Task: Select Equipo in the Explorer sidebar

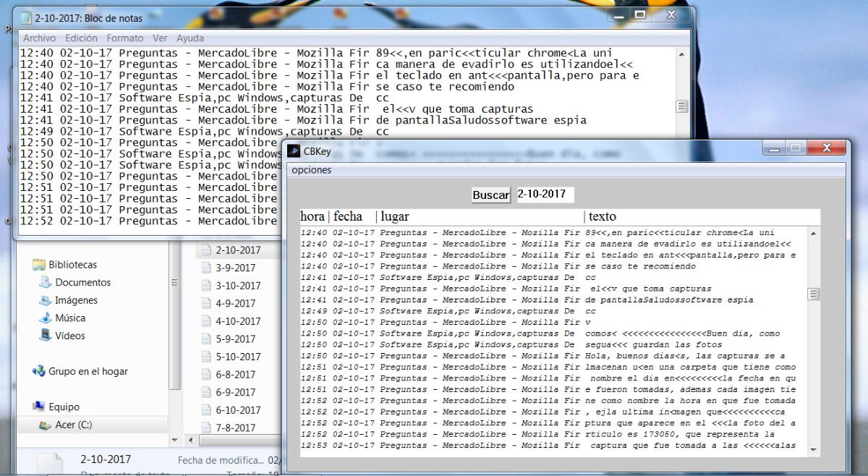Action: click(64, 407)
